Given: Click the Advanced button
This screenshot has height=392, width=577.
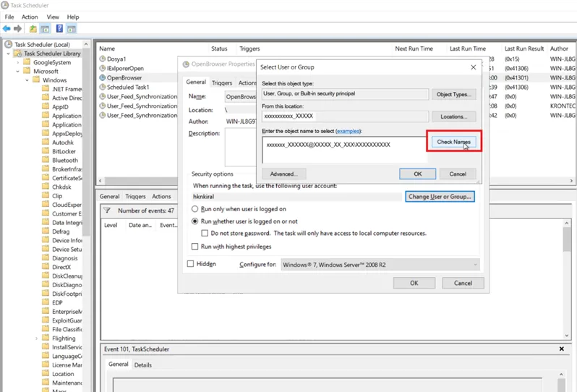Looking at the screenshot, I should click(283, 174).
